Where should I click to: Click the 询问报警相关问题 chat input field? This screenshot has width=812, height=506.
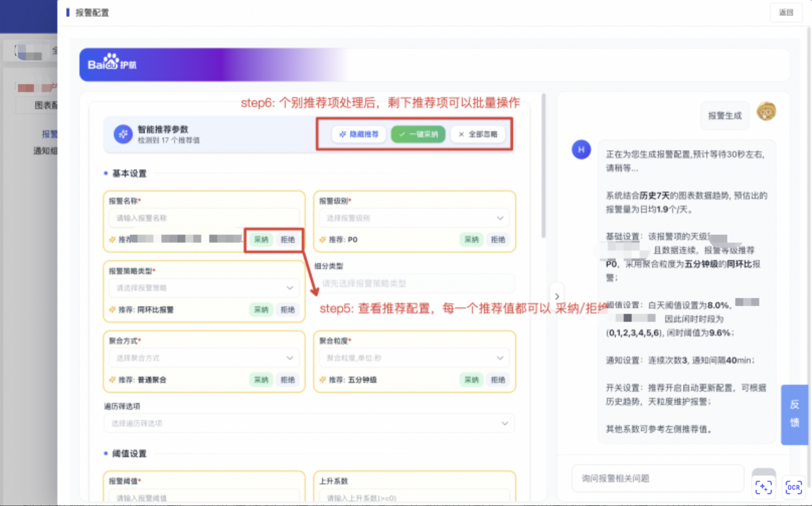click(x=649, y=478)
